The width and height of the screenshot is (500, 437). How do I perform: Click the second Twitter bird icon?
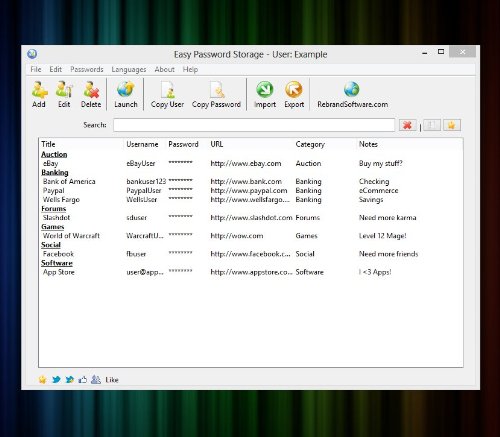pos(69,379)
